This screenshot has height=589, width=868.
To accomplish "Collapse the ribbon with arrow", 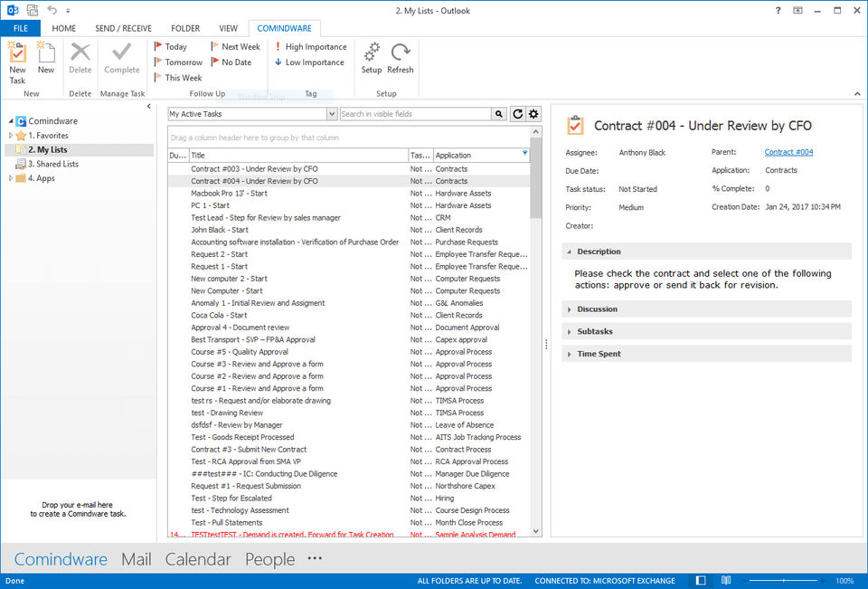I will point(857,93).
